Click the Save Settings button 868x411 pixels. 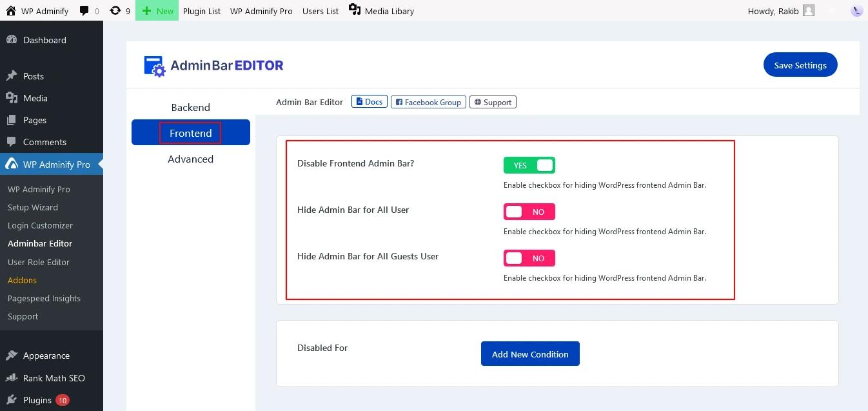pos(800,65)
